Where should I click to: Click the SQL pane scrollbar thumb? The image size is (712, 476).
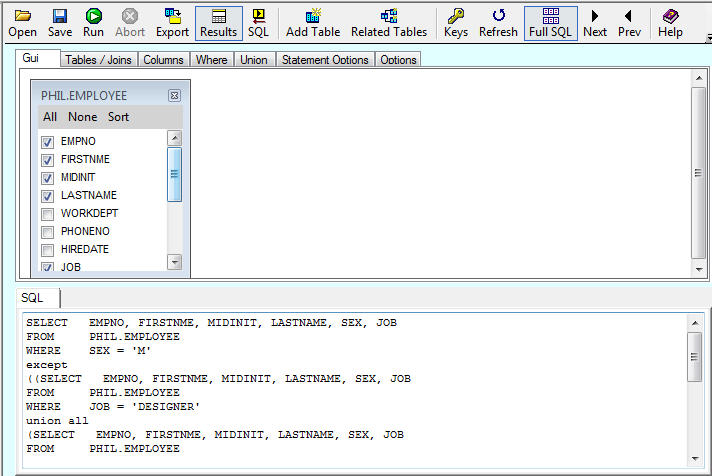[x=694, y=357]
